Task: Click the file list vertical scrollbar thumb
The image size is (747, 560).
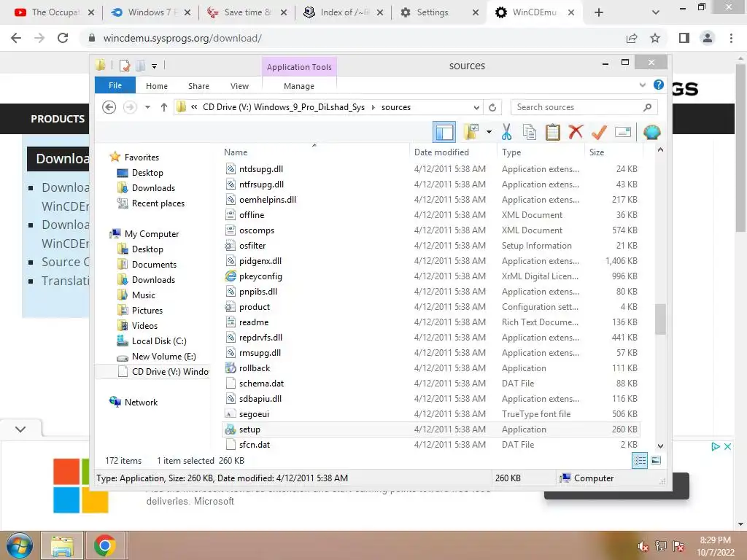Action: tap(660, 319)
